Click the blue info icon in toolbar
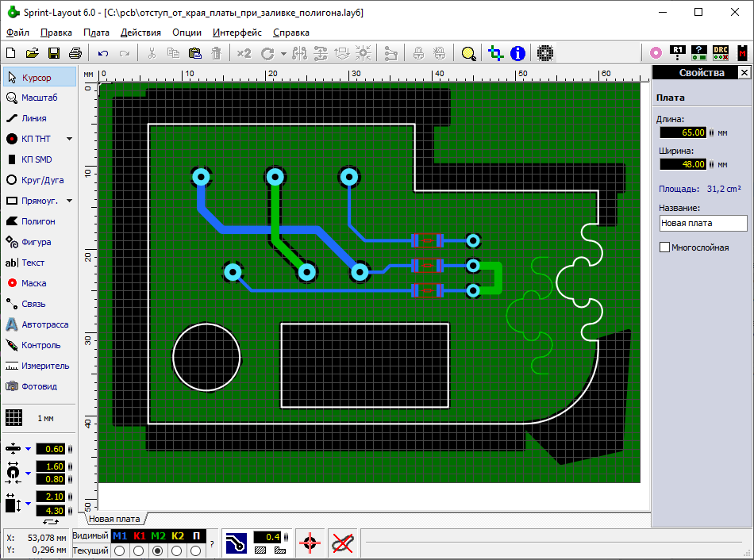The width and height of the screenshot is (754, 560). tap(517, 53)
